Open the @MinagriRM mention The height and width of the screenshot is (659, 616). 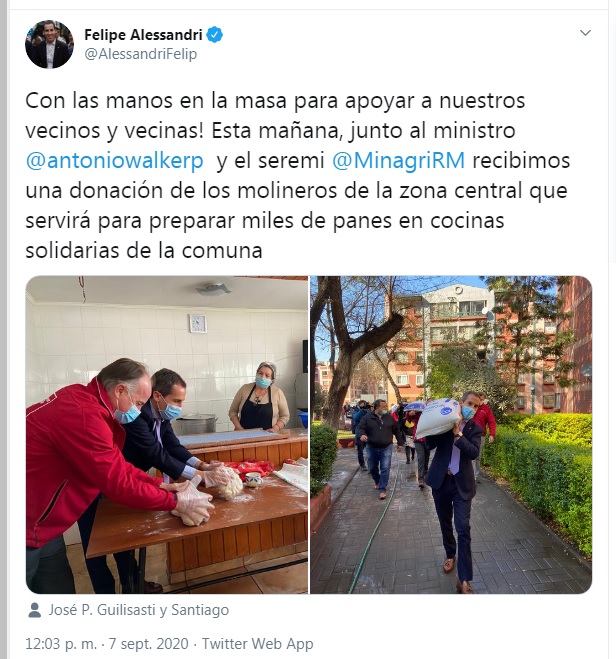pyautogui.click(x=398, y=161)
